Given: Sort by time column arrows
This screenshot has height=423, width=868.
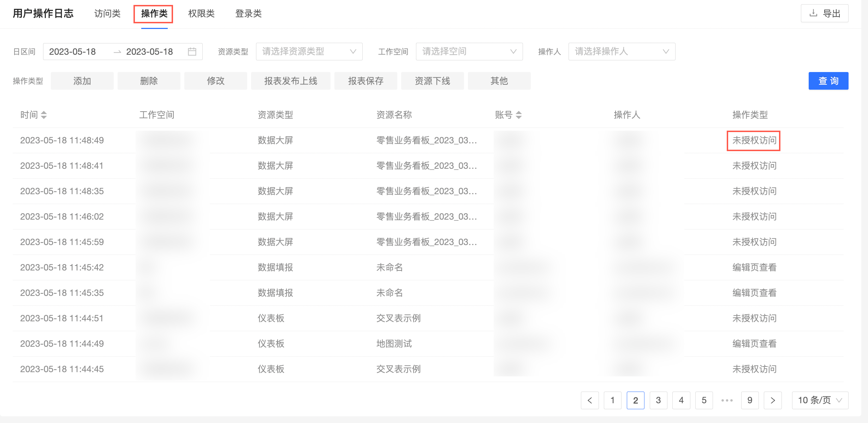Looking at the screenshot, I should coord(44,115).
